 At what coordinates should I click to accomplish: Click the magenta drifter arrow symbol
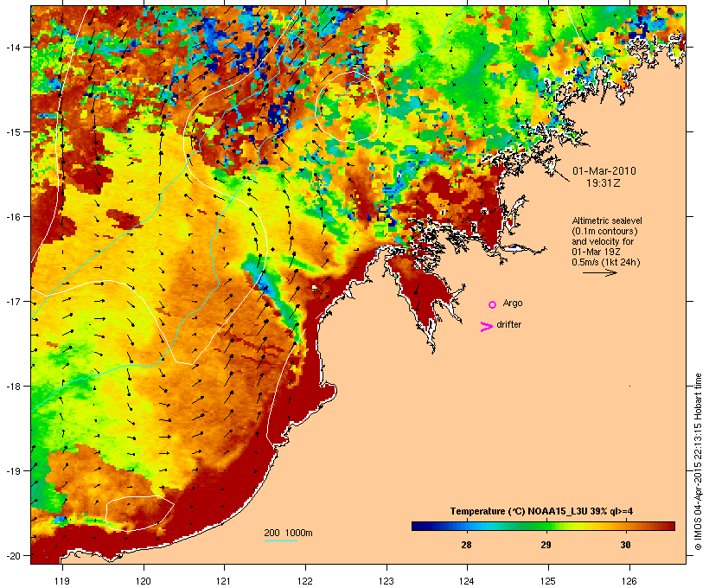[x=486, y=327]
